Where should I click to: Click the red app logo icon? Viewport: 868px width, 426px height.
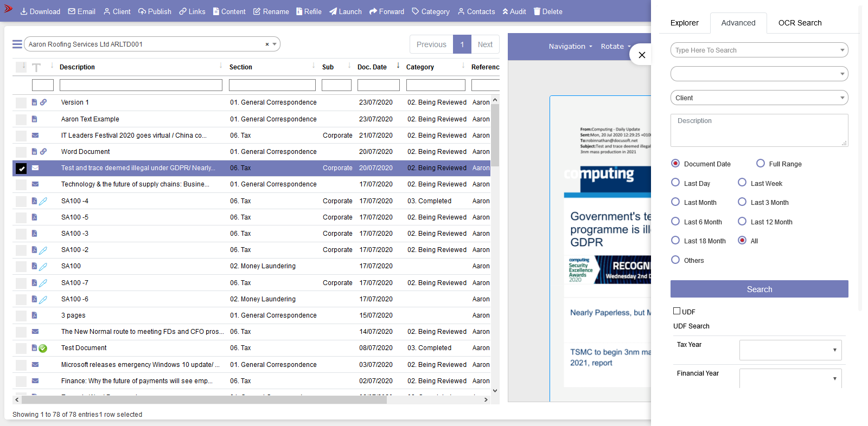pyautogui.click(x=8, y=9)
